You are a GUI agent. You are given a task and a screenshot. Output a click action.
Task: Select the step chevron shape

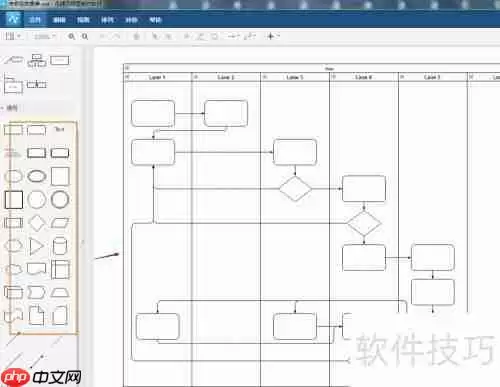36,292
